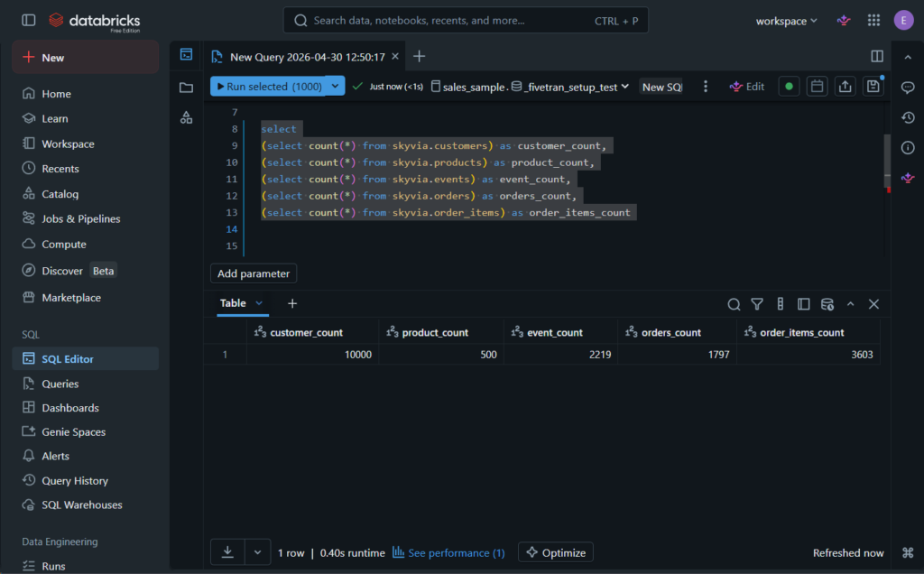Open See performance link

448,552
